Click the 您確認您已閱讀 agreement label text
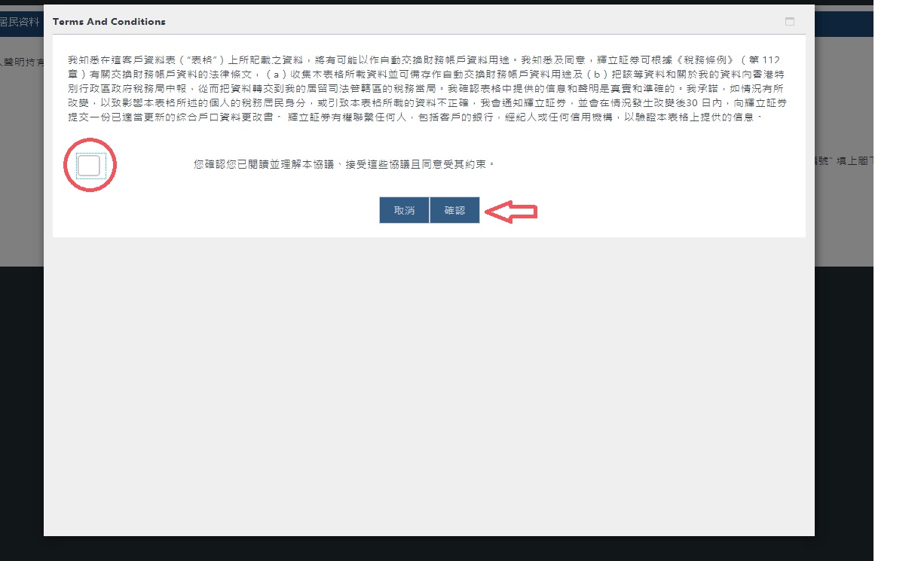 344,163
